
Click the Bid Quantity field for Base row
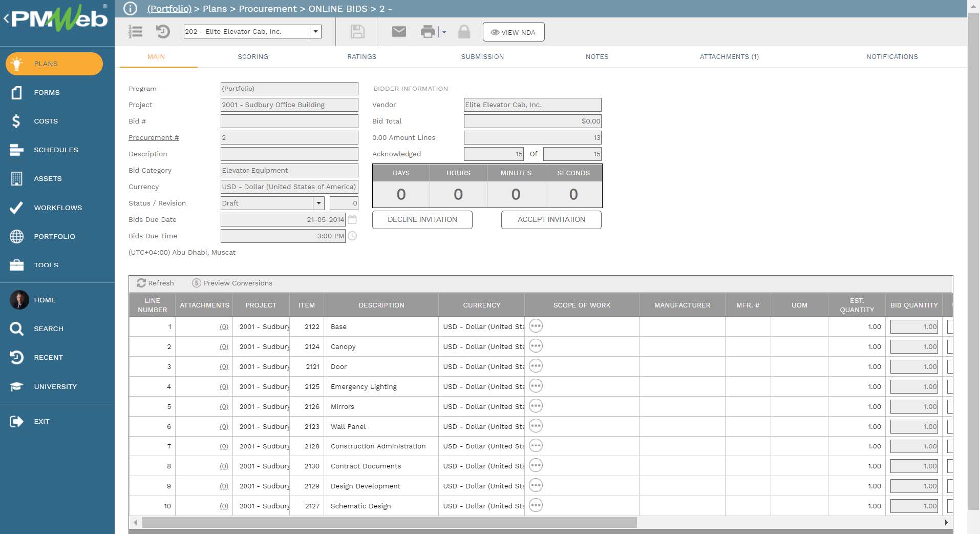(914, 326)
